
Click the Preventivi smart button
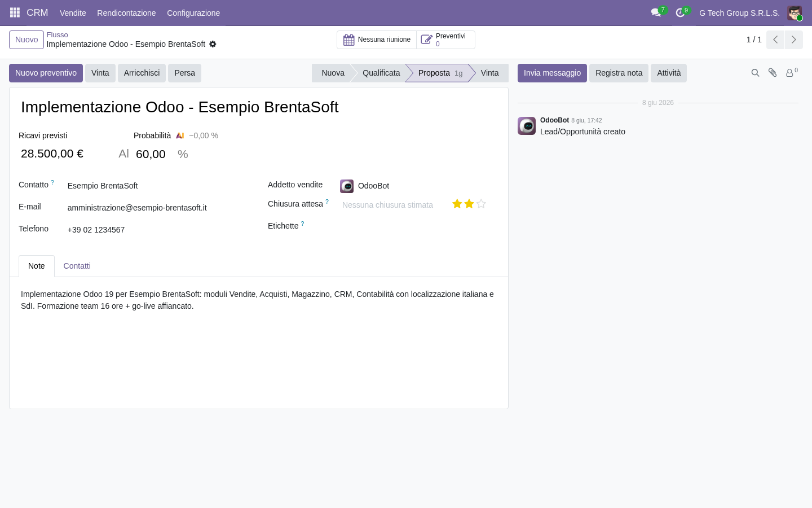coord(445,40)
